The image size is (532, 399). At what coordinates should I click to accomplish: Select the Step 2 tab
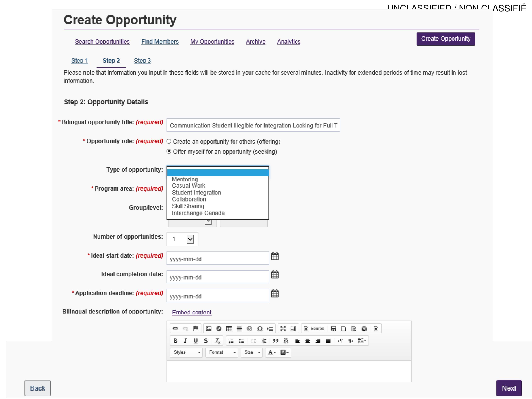tap(111, 61)
